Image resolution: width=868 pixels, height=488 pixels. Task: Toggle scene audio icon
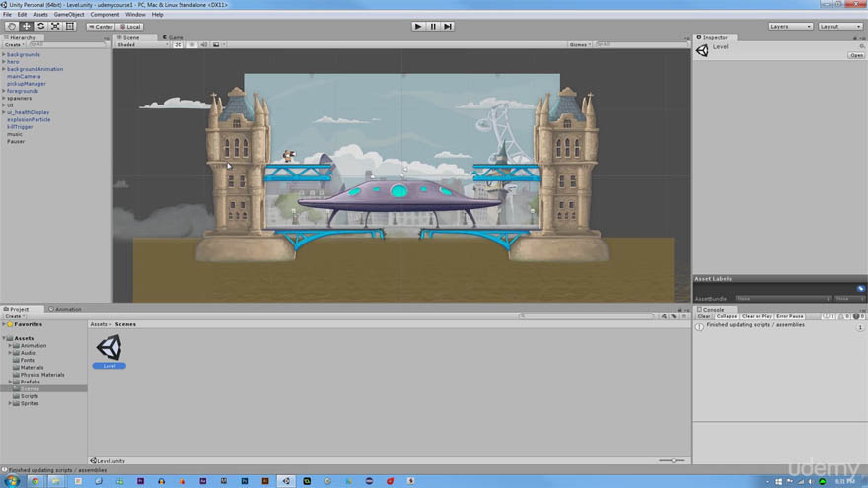204,44
